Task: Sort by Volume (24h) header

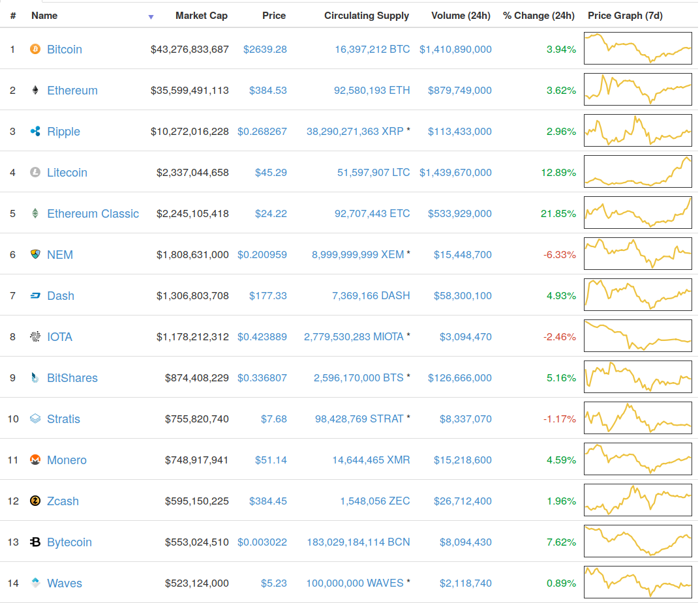Action: 461,16
